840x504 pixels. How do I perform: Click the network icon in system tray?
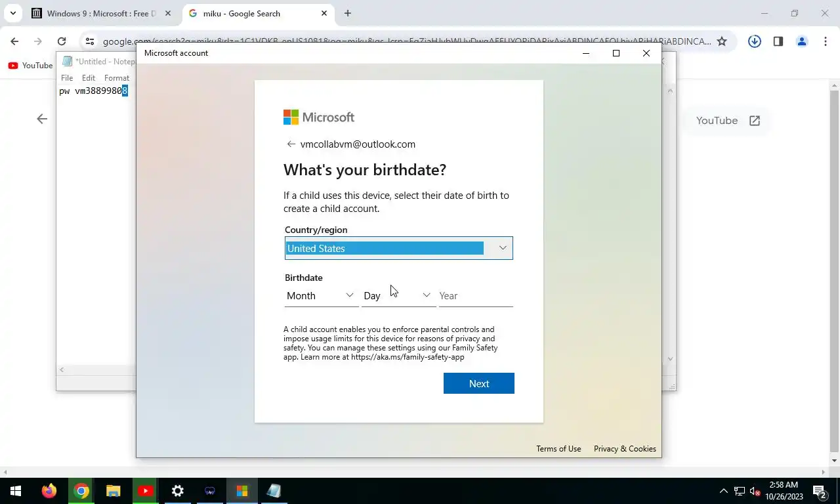[740, 491]
